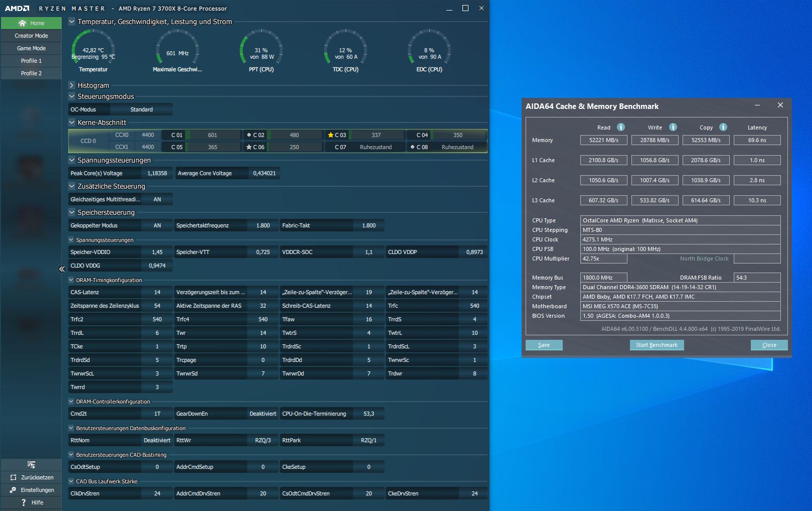Image resolution: width=812 pixels, height=511 pixels.
Task: Minimize the AIDA64 benchmark window
Action: [x=757, y=105]
